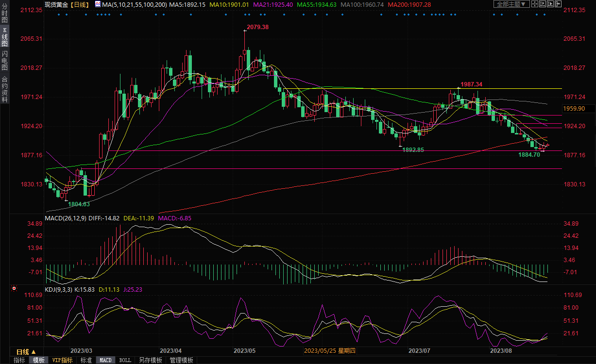Click the 管理模板 button
Image resolution: width=596 pixels, height=364 pixels.
click(181, 360)
